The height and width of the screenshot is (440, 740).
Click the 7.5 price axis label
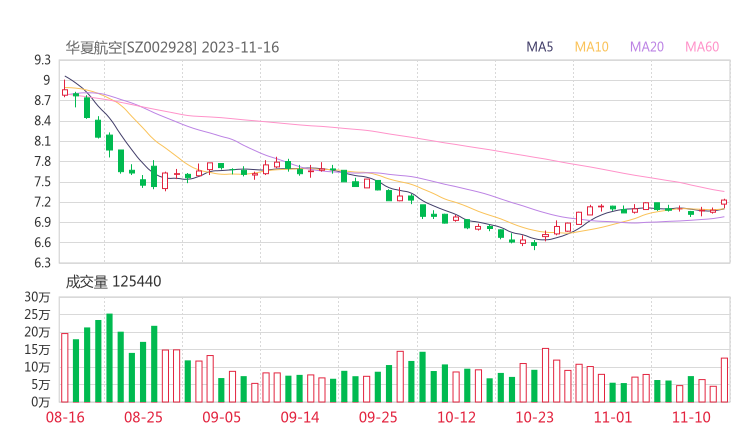pyautogui.click(x=42, y=182)
